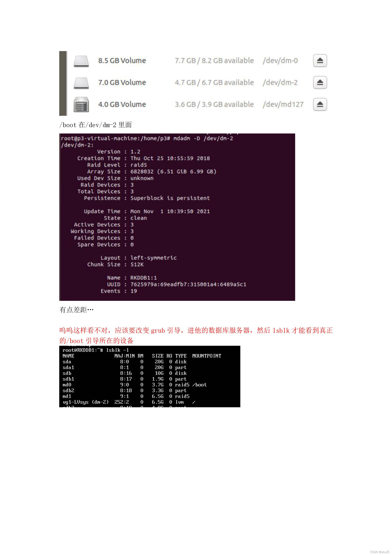
Task: Click the md0 row mounted at /boot
Action: 134,385
